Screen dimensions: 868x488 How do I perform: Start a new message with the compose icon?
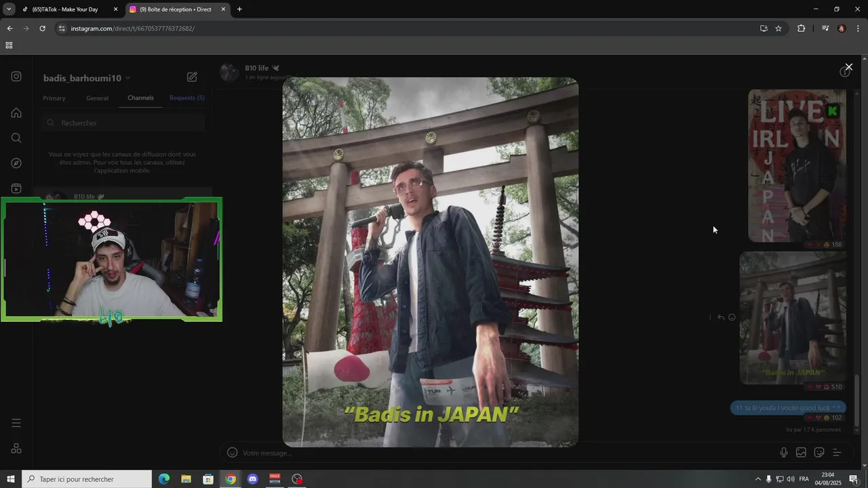(192, 77)
